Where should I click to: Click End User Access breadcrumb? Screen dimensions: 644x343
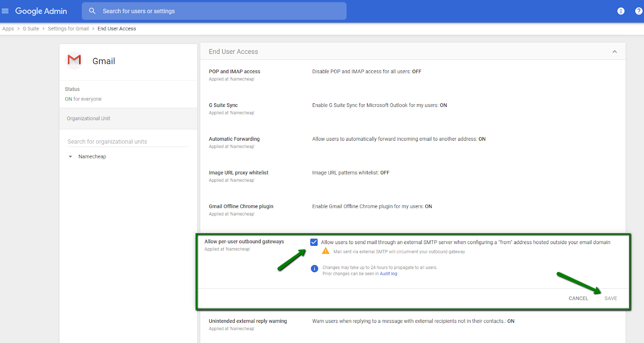[x=117, y=29]
